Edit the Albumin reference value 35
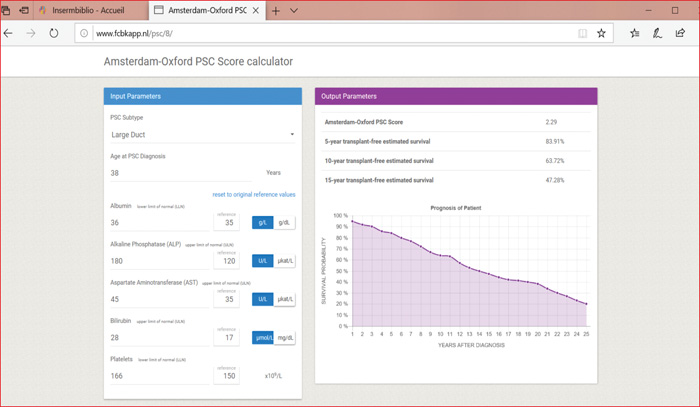The height and width of the screenshot is (407, 700). [x=226, y=222]
